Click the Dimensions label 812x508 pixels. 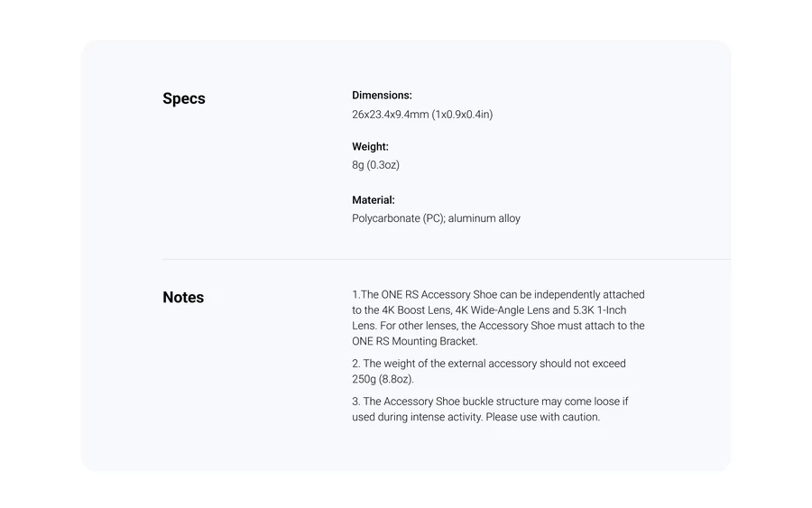click(x=382, y=96)
